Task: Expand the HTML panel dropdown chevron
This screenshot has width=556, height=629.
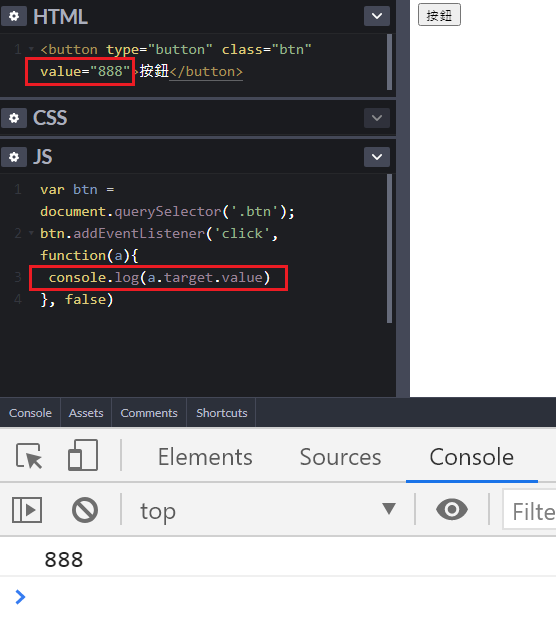Action: coord(377,16)
